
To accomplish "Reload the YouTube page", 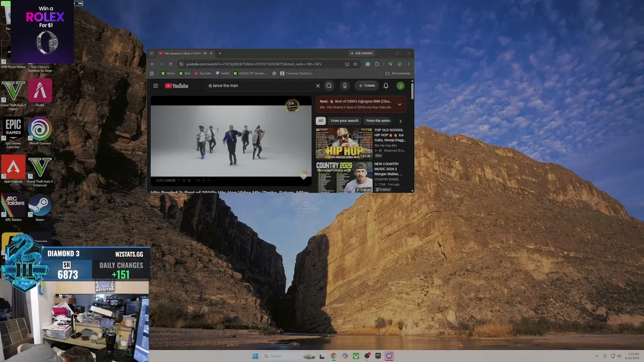I will 171,64.
